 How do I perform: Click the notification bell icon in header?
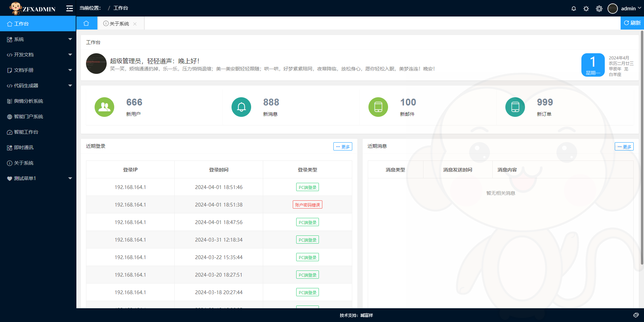point(573,9)
